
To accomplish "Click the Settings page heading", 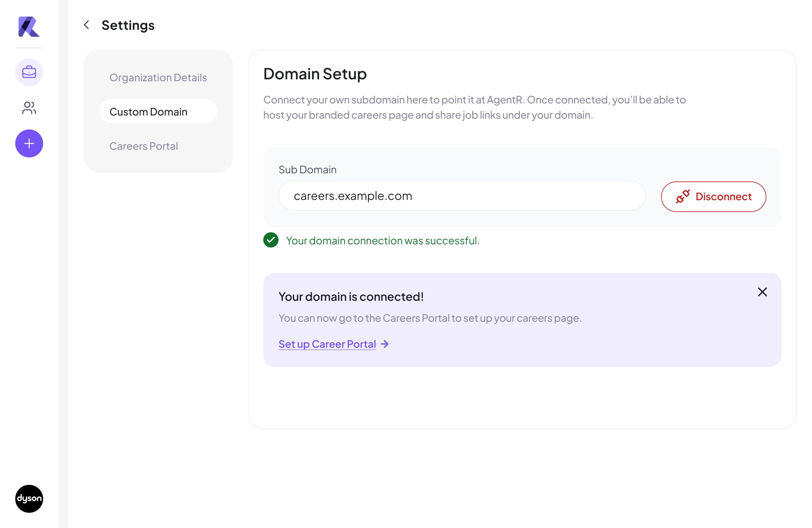I will click(x=128, y=25).
